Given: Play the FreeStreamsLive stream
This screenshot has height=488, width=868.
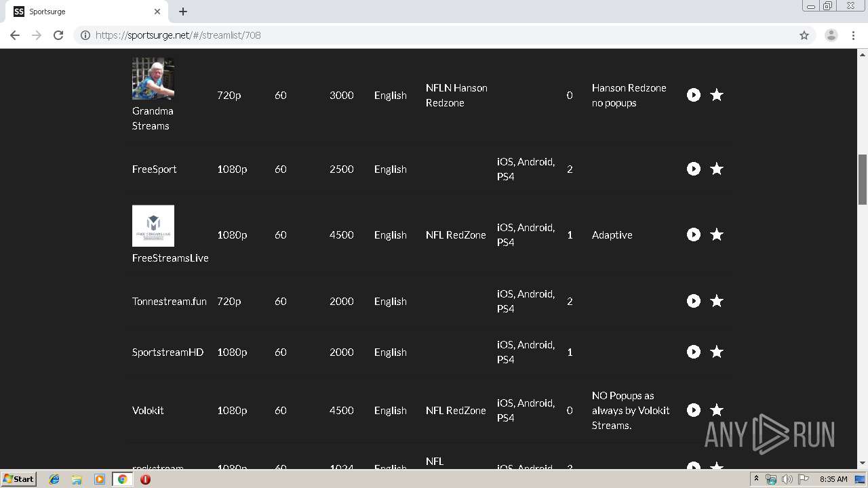Looking at the screenshot, I should click(693, 235).
